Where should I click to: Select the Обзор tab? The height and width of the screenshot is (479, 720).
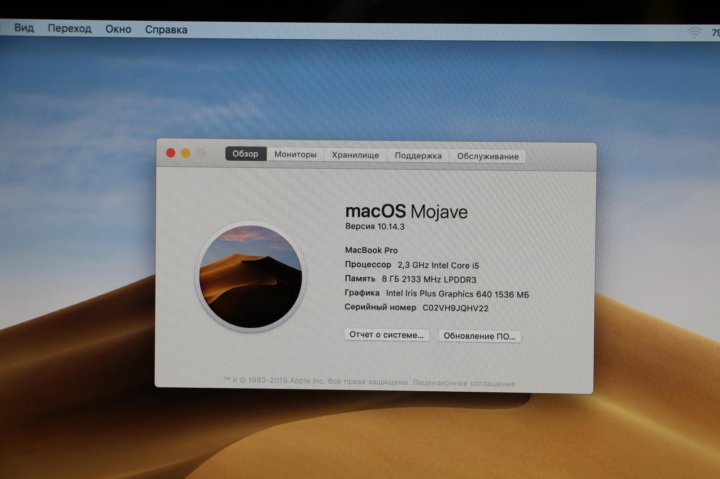(245, 154)
